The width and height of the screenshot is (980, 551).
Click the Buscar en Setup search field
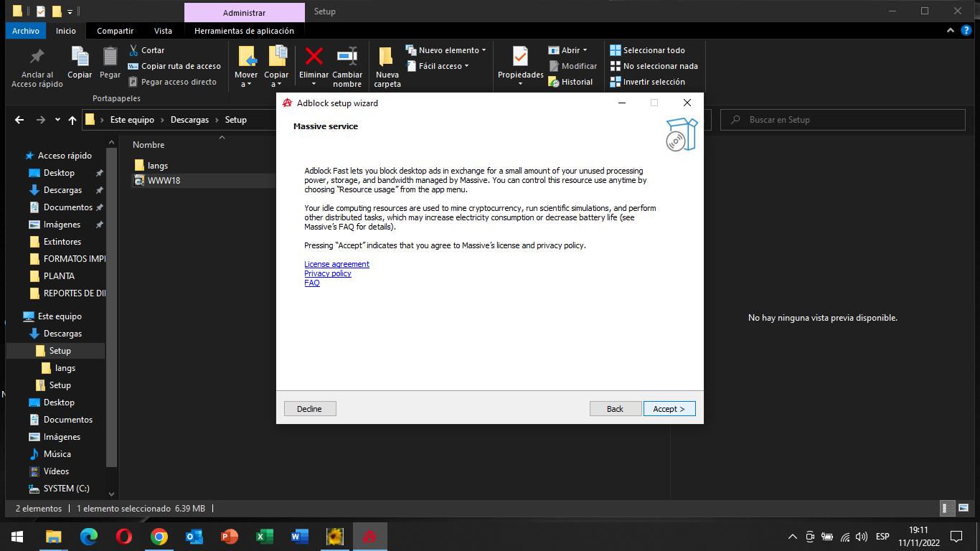(847, 120)
